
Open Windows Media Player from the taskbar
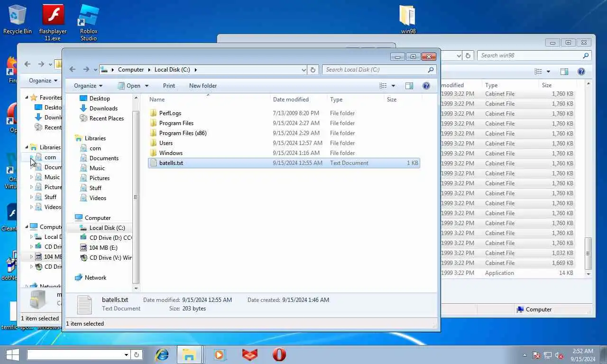coord(219,355)
